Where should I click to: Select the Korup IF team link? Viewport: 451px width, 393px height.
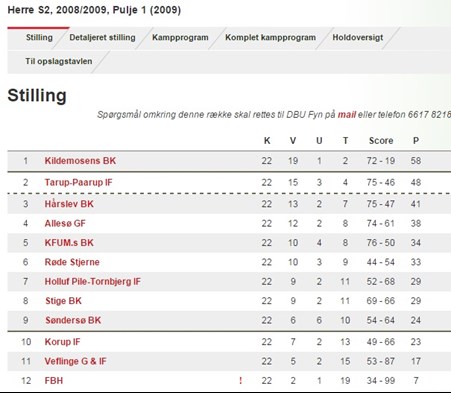point(62,342)
